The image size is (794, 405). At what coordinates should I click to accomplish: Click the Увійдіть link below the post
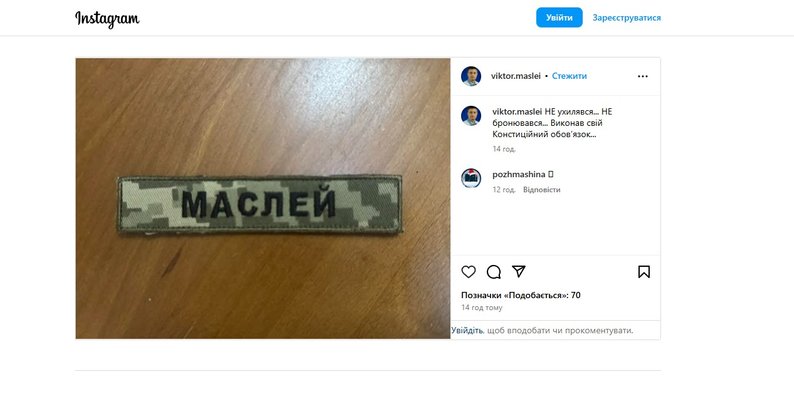pyautogui.click(x=467, y=330)
